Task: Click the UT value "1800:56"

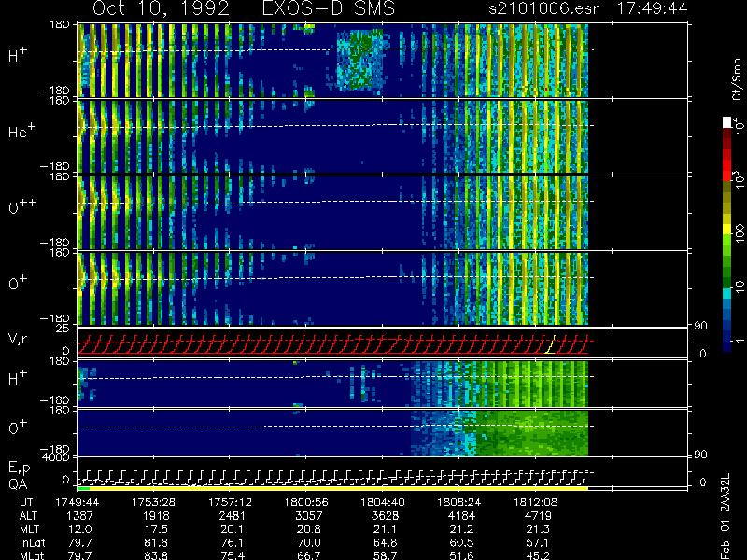Action: click(x=308, y=502)
